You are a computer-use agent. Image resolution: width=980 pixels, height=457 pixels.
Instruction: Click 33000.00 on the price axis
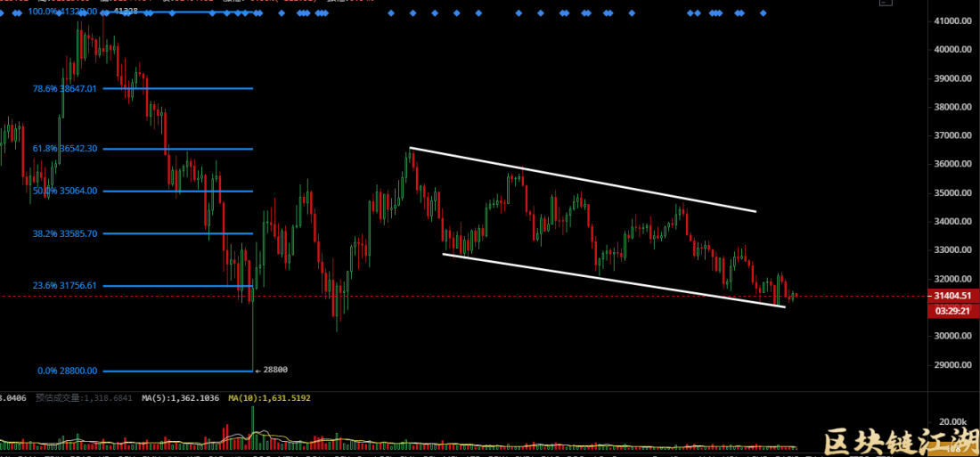tap(952, 250)
